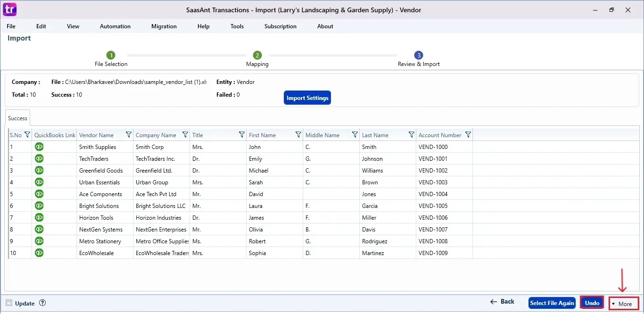This screenshot has height=314, width=644.
Task: Open QuickBooks link for Bright Solutions row
Action: click(x=39, y=206)
